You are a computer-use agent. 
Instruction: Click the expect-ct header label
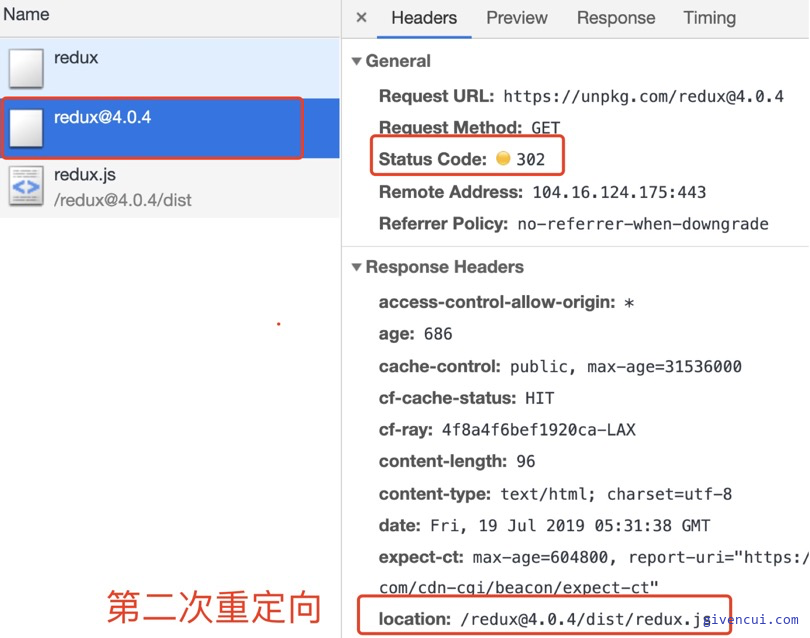pos(421,557)
